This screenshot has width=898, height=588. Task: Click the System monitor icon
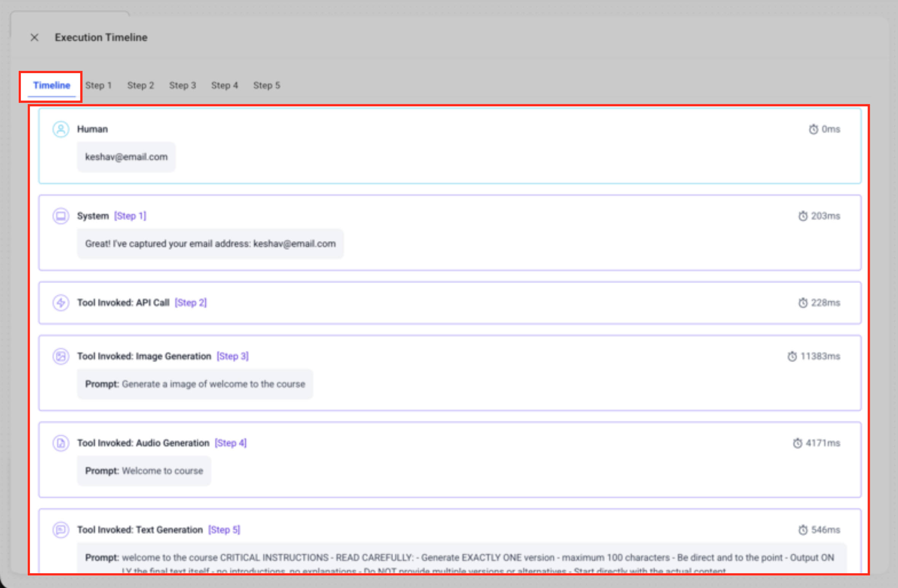click(x=61, y=216)
